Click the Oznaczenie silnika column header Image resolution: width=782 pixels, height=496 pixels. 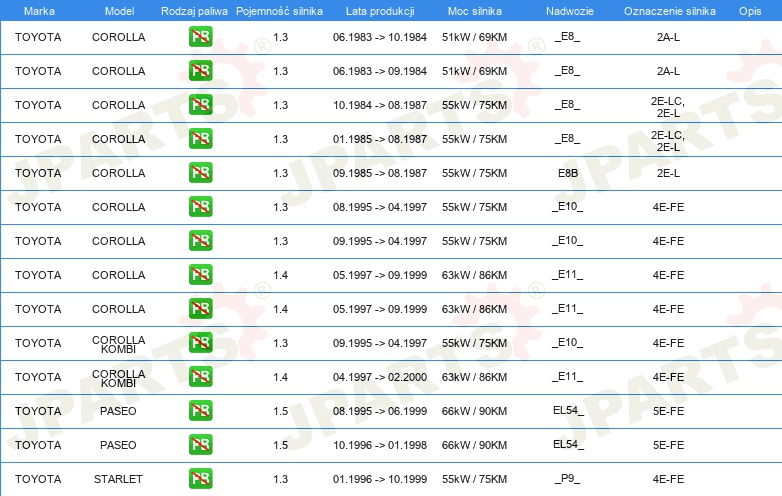pyautogui.click(x=667, y=10)
